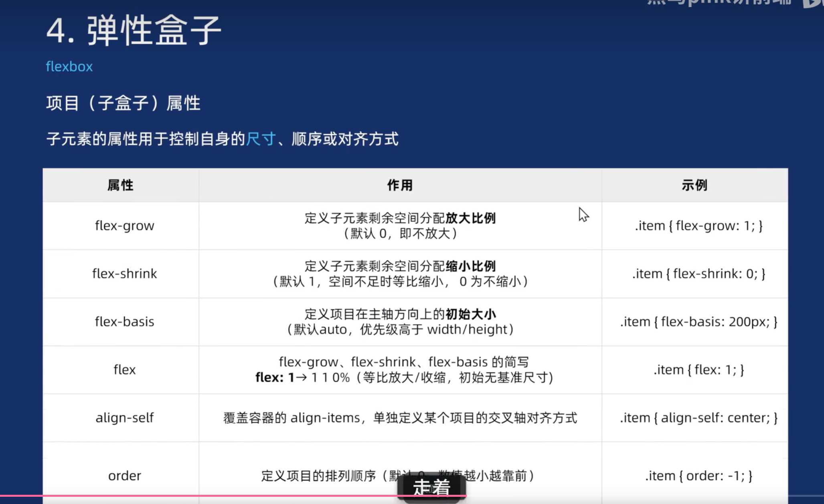Screen dimensions: 824x504
Task: Select the 'align-self' property cell
Action: 124,418
